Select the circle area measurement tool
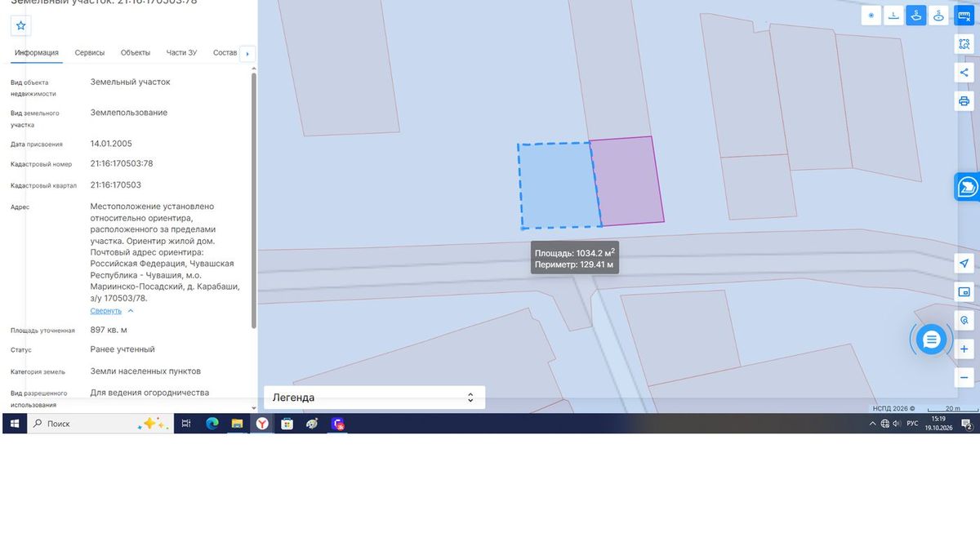The height and width of the screenshot is (551, 980). click(x=938, y=16)
